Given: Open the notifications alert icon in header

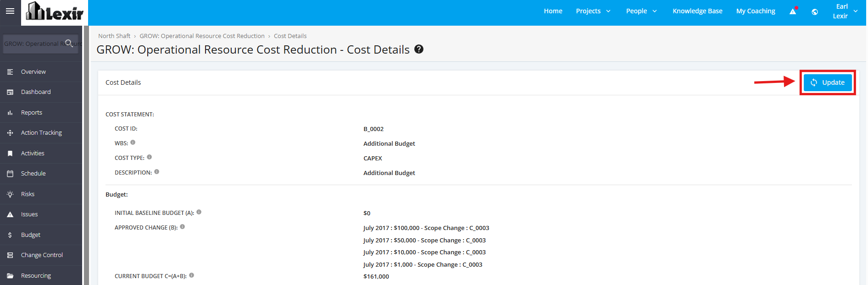Looking at the screenshot, I should point(793,11).
